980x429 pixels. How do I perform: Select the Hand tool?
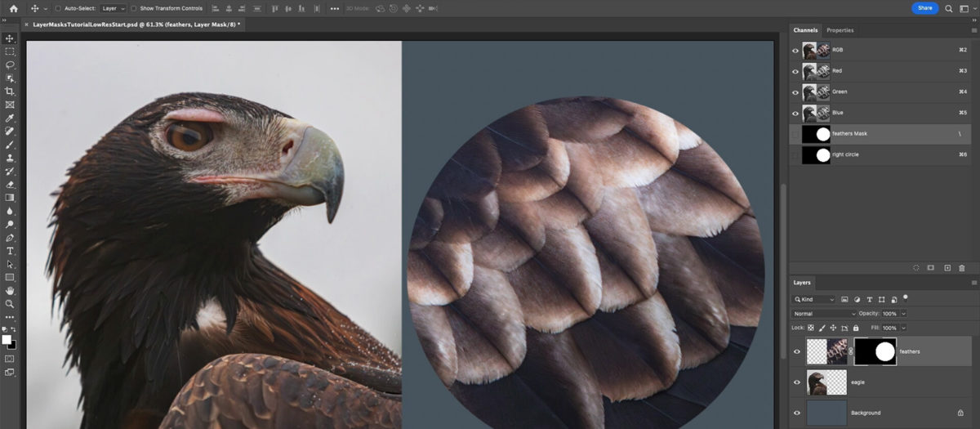coord(10,290)
